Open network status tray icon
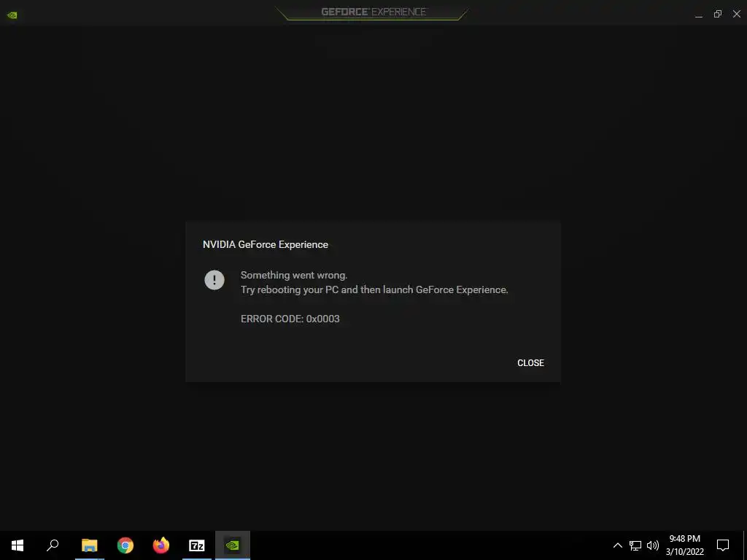Viewport: 747px width, 560px height. click(635, 545)
